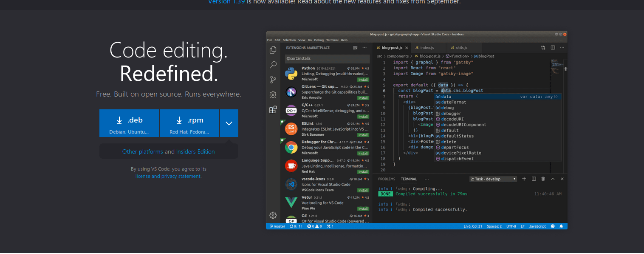This screenshot has height=254, width=644.
Task: Open the '2: Task - develop' terminal dropdown
Action: pyautogui.click(x=493, y=179)
